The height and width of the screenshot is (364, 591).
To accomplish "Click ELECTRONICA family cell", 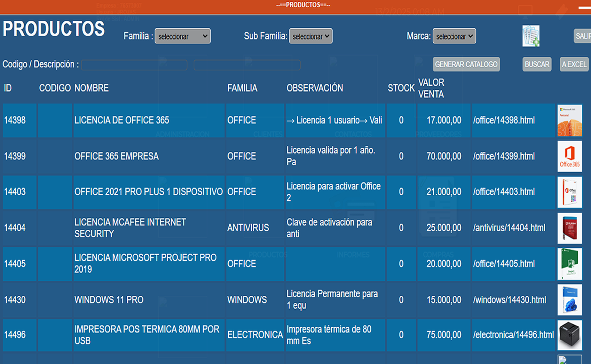I will [x=255, y=335].
